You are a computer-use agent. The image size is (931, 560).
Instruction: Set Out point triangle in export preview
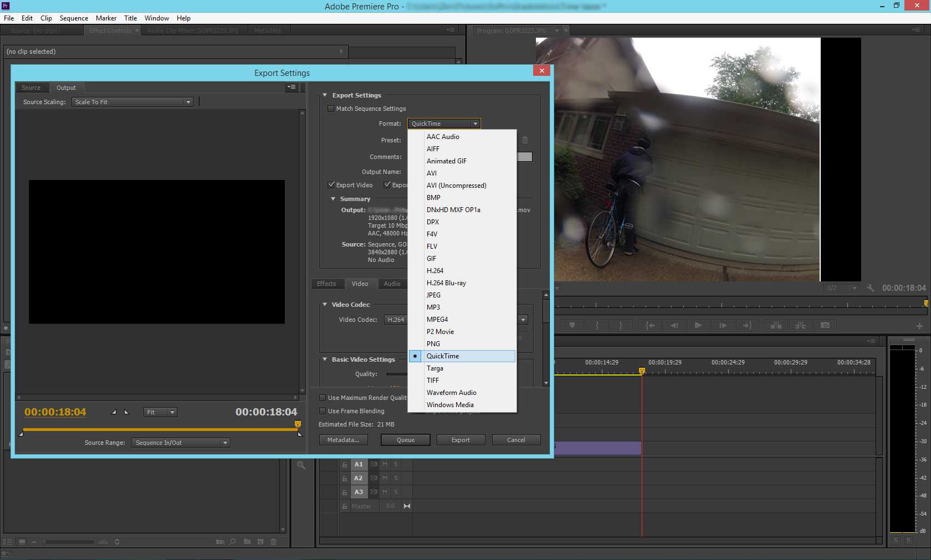pyautogui.click(x=126, y=412)
